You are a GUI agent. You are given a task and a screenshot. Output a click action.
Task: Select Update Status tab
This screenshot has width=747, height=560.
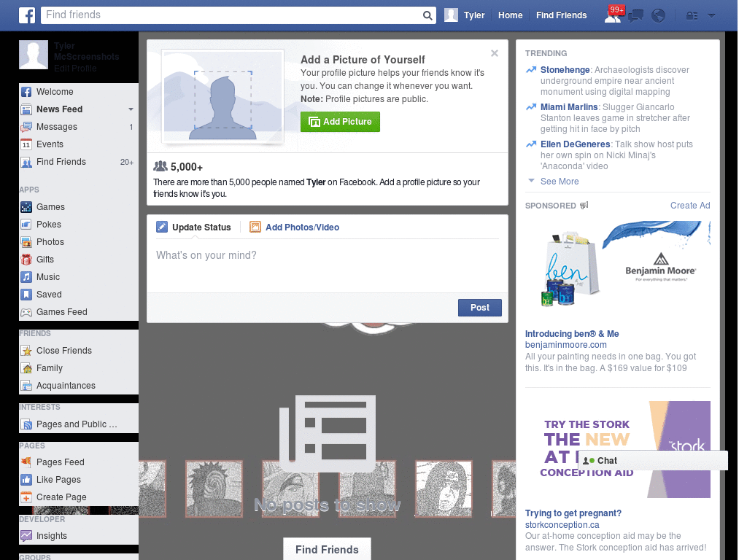(193, 227)
